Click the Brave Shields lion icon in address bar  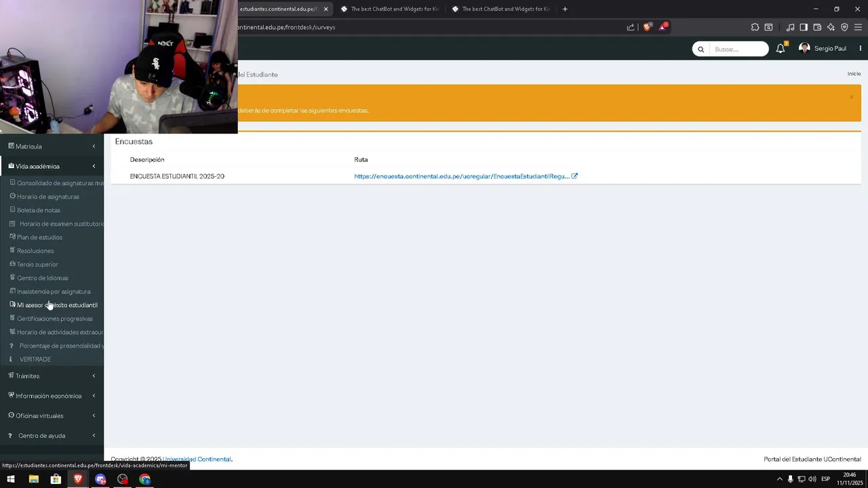647,27
